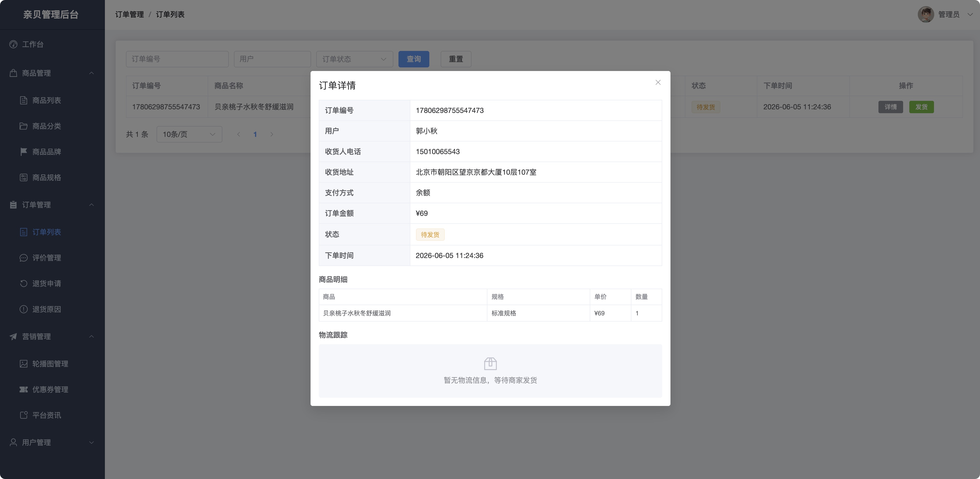
Task: Click the empty logistics box icon
Action: tap(490, 364)
